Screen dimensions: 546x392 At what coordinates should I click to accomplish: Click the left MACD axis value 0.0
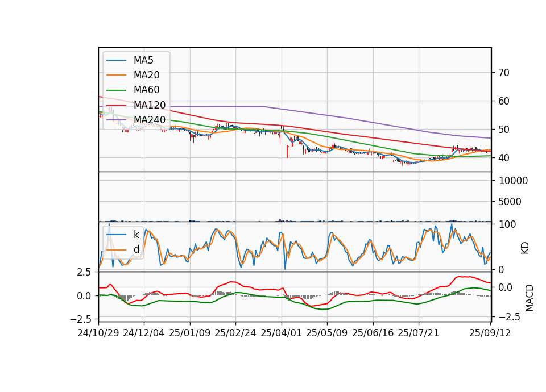tap(84, 296)
